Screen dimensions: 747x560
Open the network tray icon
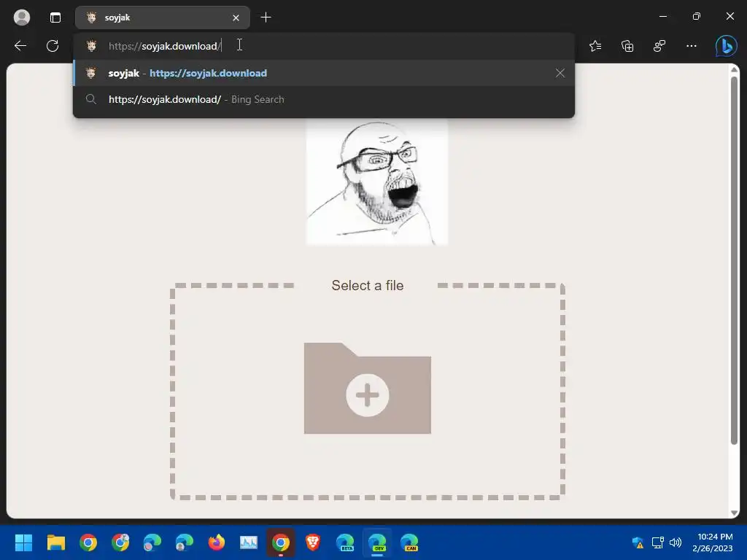pos(658,542)
